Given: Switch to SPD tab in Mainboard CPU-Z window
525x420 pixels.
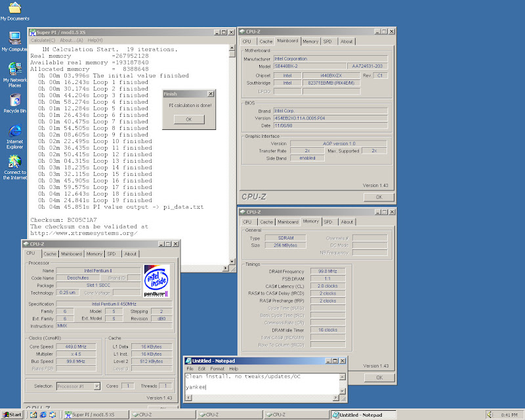Looking at the screenshot, I should tap(327, 41).
